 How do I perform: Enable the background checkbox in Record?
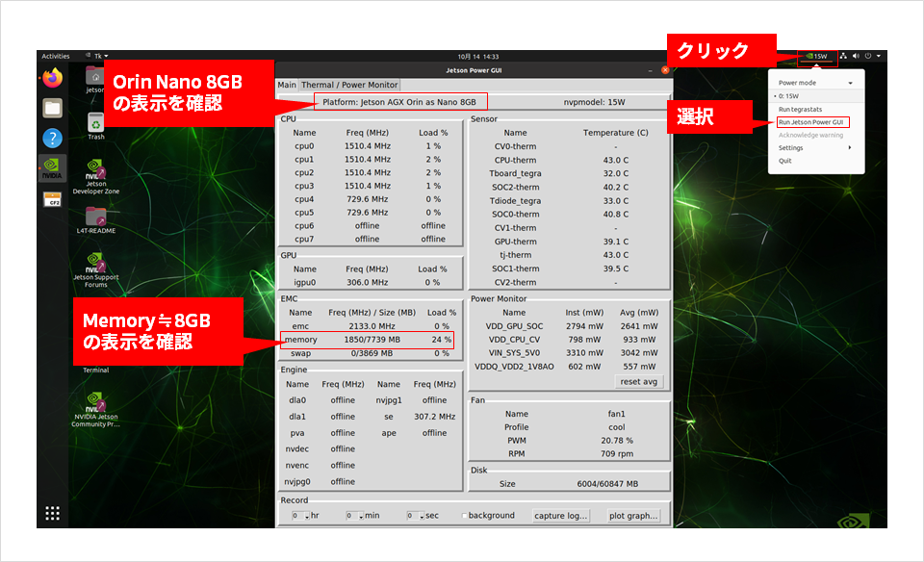pos(464,516)
